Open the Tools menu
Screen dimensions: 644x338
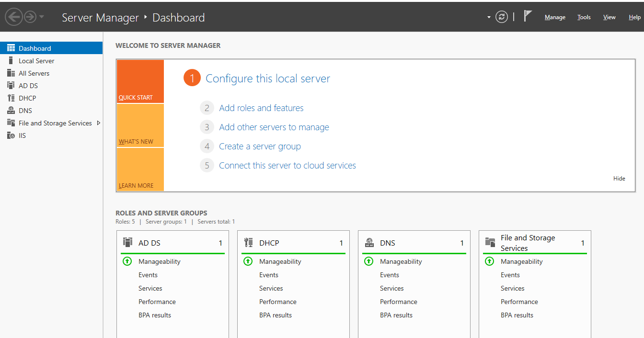coord(584,17)
